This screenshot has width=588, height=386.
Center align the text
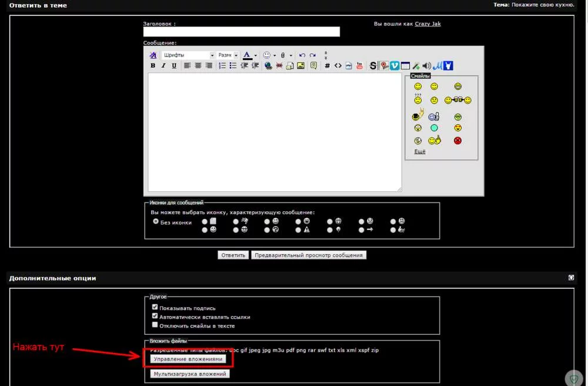tap(198, 66)
